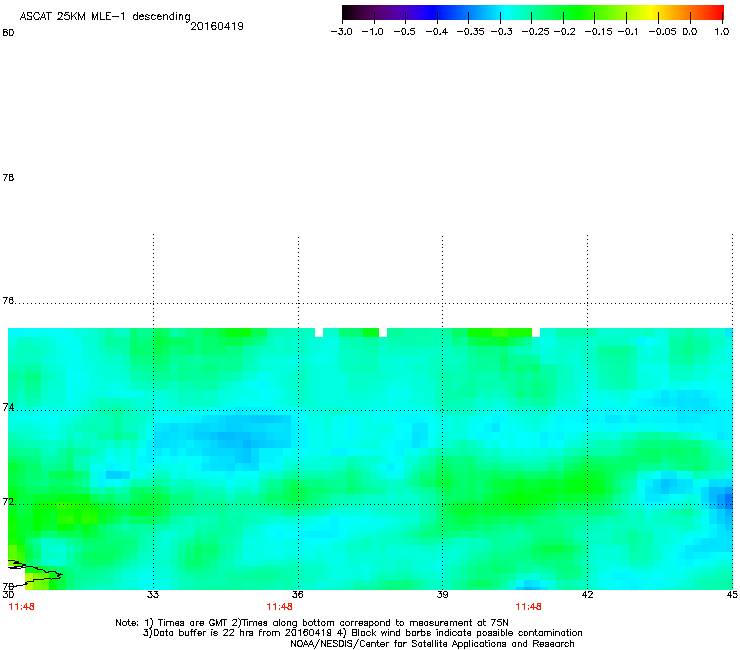
Task: Select the -0.1 color scale label
Action: click(628, 32)
